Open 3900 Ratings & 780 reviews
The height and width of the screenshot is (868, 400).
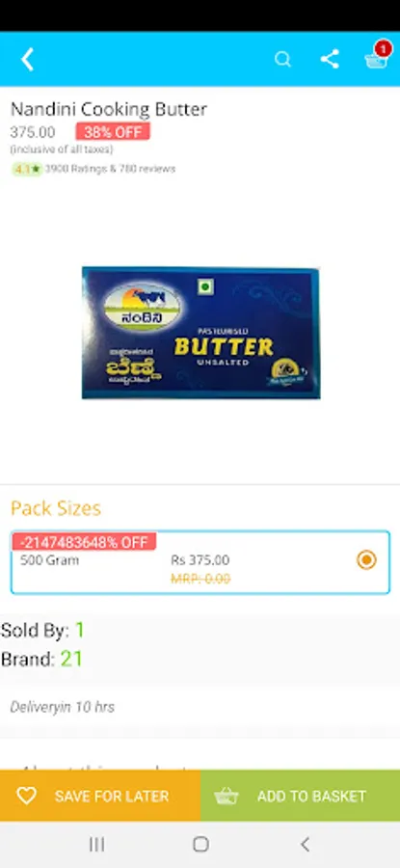(110, 169)
